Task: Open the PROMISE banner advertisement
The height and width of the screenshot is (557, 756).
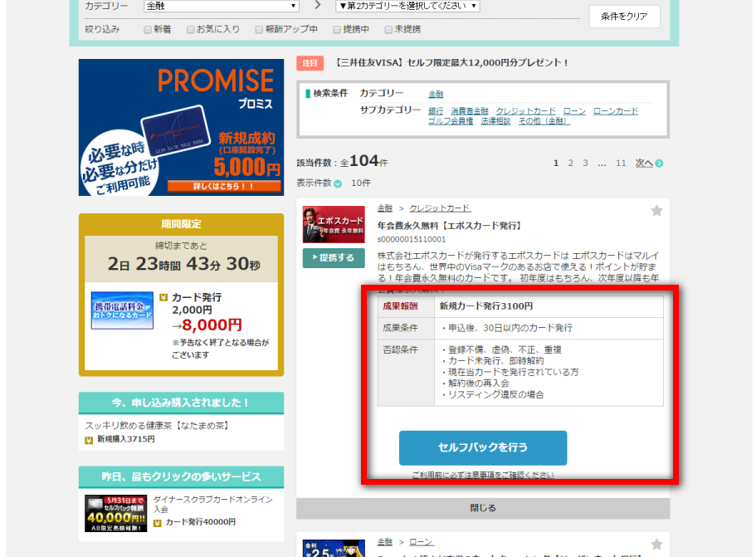Action: click(x=181, y=127)
